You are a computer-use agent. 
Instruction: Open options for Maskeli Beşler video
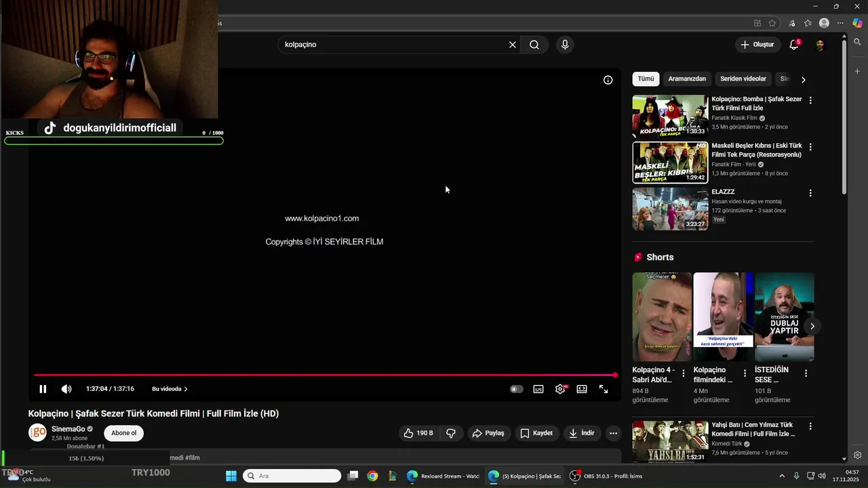(810, 146)
